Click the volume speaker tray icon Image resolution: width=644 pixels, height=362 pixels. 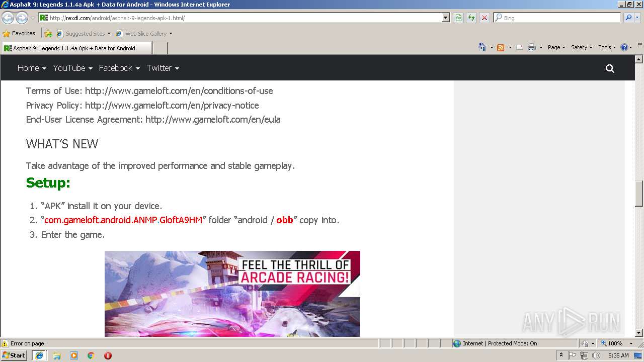596,355
